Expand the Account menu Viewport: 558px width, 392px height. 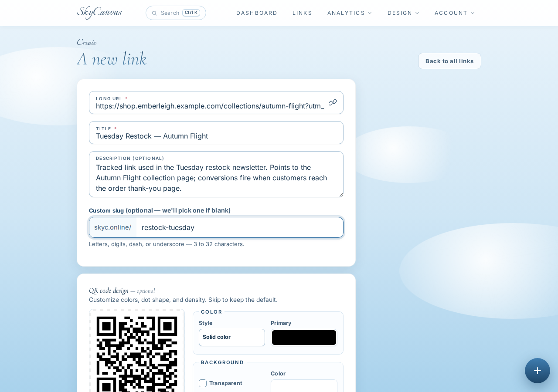(454, 13)
